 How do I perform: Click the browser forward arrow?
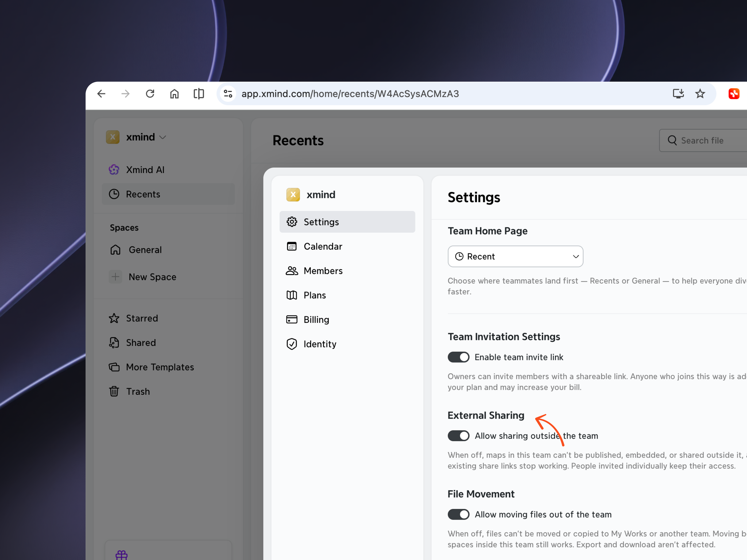[x=126, y=94]
